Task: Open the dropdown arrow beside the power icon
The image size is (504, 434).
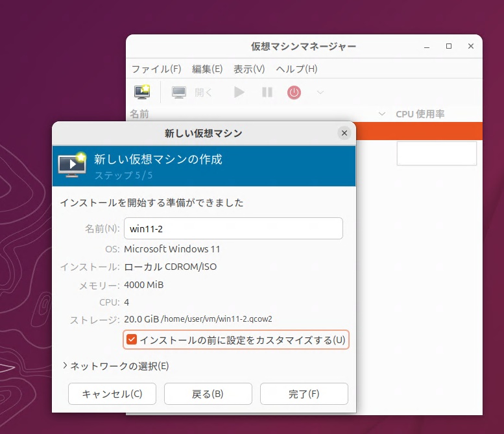Action: 320,92
